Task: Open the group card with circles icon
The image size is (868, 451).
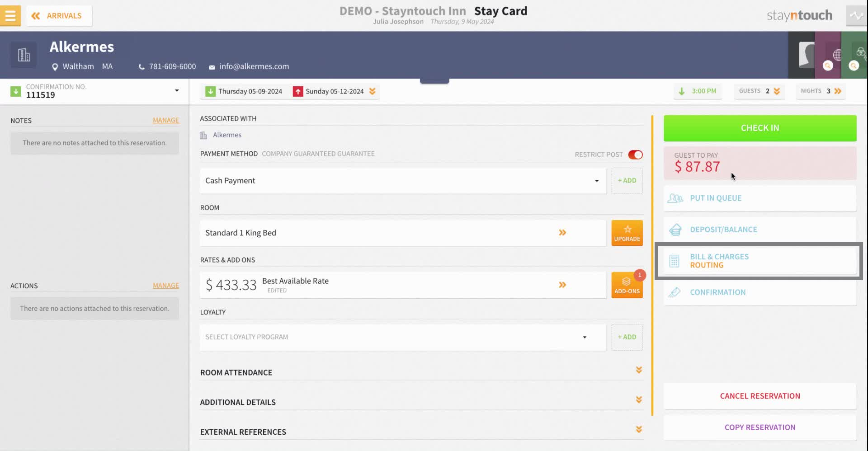Action: pyautogui.click(x=861, y=52)
